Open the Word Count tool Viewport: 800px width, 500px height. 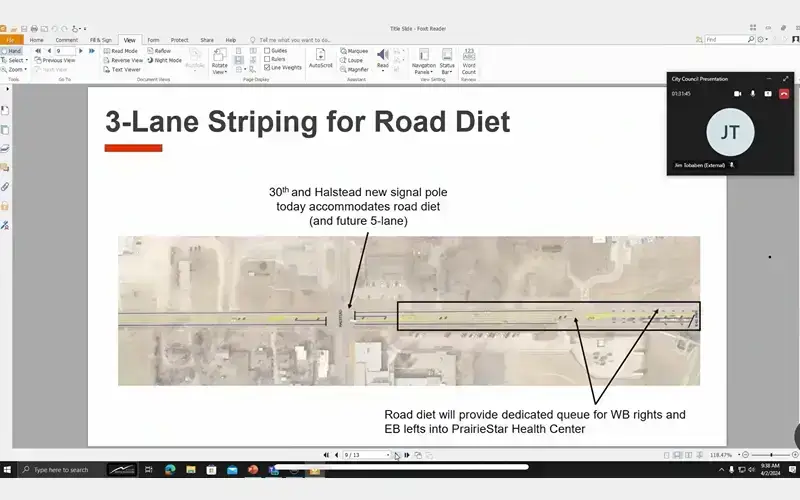click(469, 62)
